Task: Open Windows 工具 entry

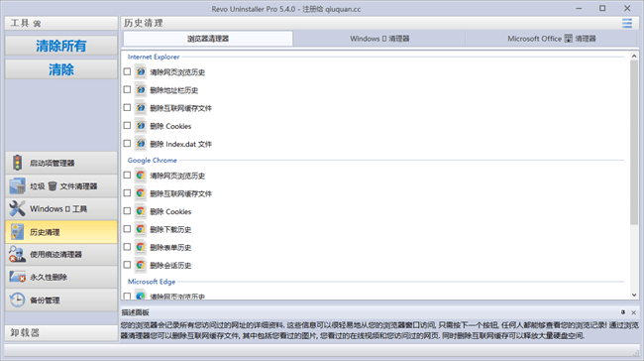Action: 61,209
